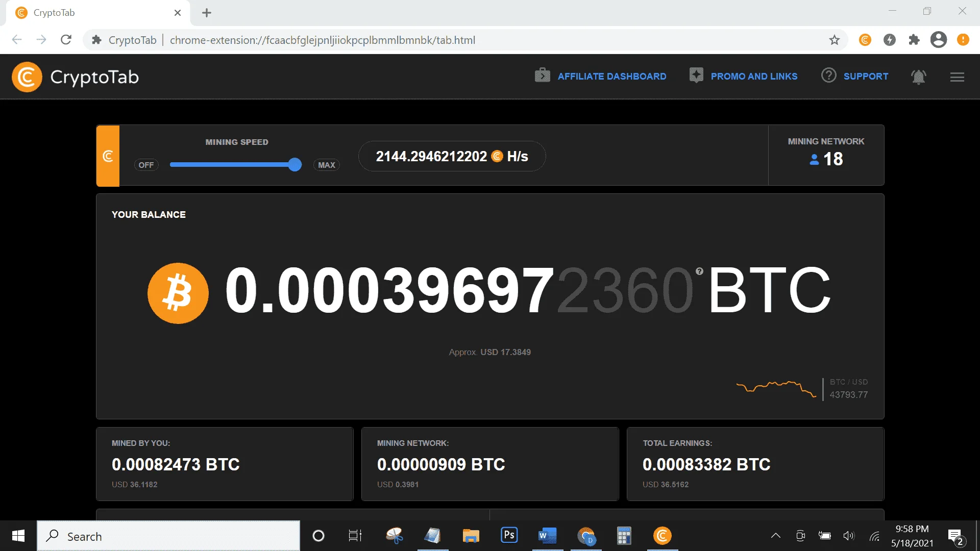Viewport: 980px width, 551px height.
Task: Open the Extensions puzzle menu
Action: [914, 40]
